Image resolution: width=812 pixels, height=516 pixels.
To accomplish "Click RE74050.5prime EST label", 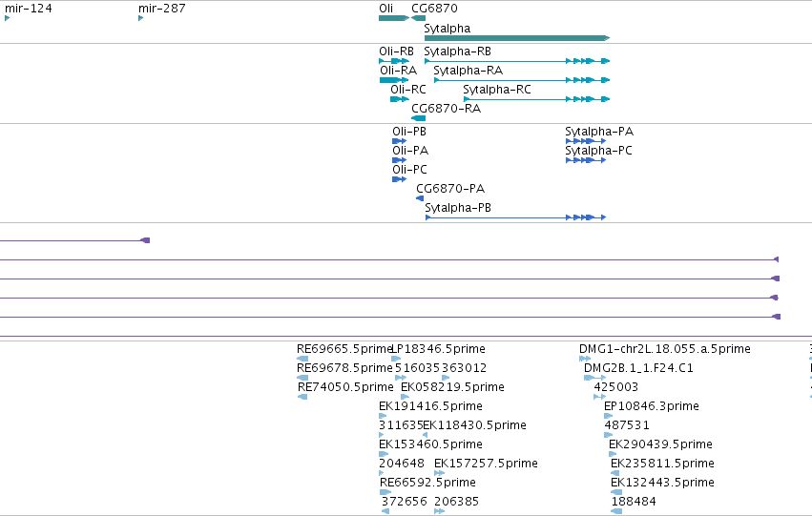I will coord(345,387).
